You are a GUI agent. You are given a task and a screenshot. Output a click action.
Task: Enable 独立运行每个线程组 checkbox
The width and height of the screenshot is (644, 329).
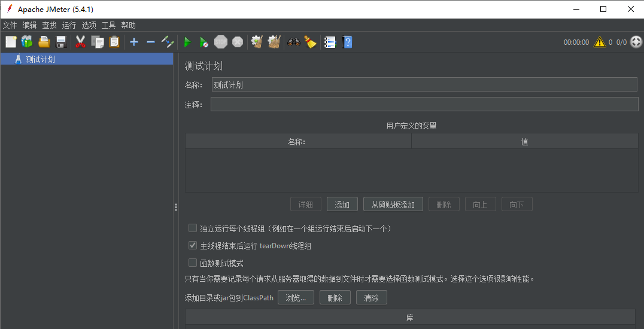[x=192, y=228]
